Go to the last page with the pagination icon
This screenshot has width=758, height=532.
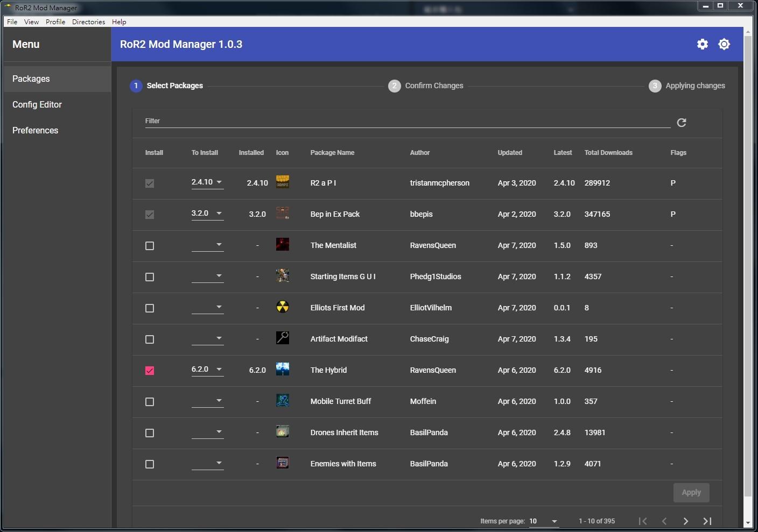tap(707, 521)
